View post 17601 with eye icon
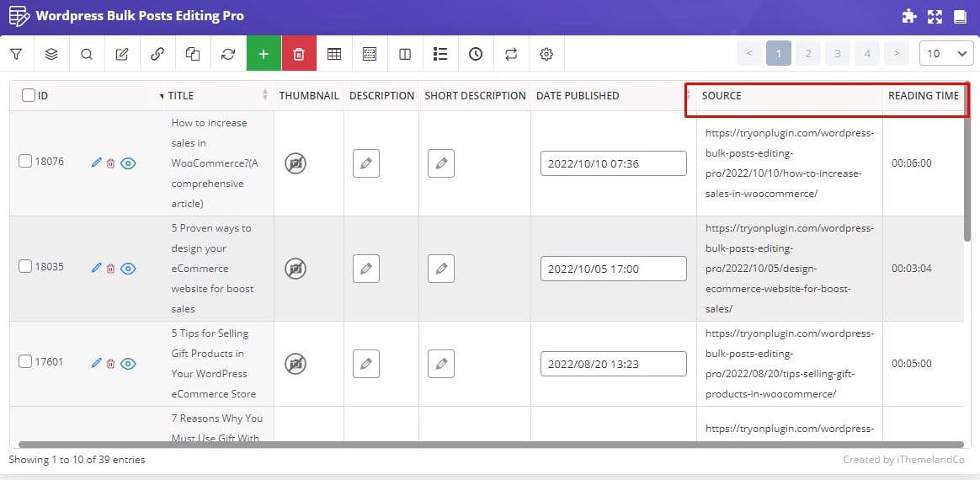980x480 pixels. click(x=128, y=364)
